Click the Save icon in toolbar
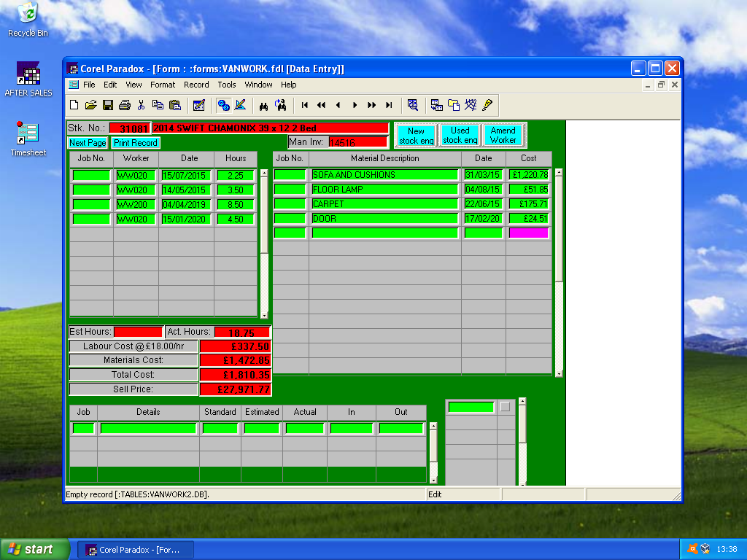The image size is (747, 560). coord(108,105)
